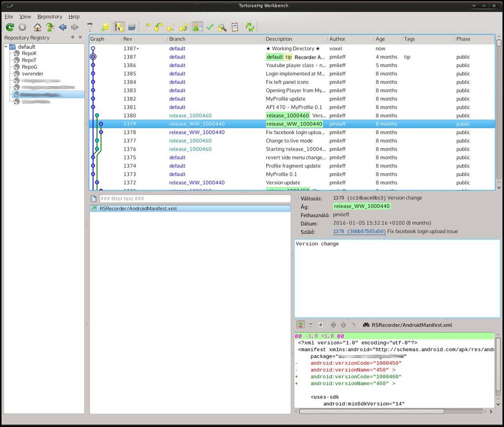Viewport: 504px width, 427px height.
Task: Jump to previous diff up arrow
Action: (343, 325)
